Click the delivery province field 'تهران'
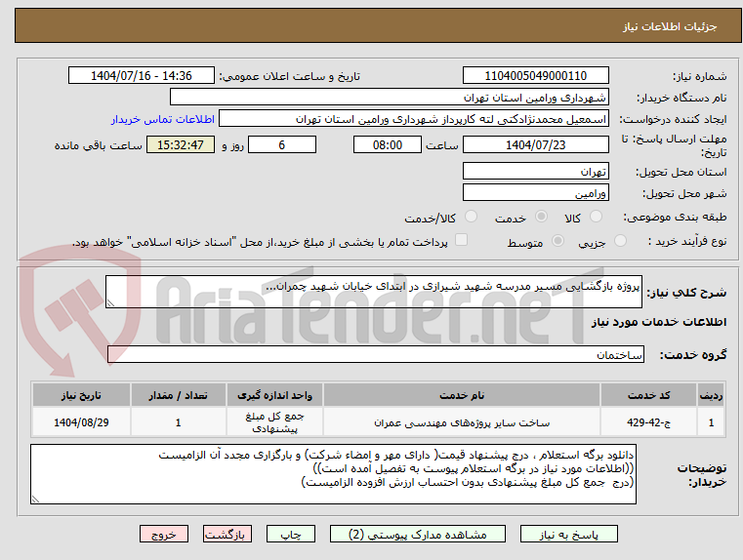This screenshot has width=743, height=560. pyautogui.click(x=535, y=172)
